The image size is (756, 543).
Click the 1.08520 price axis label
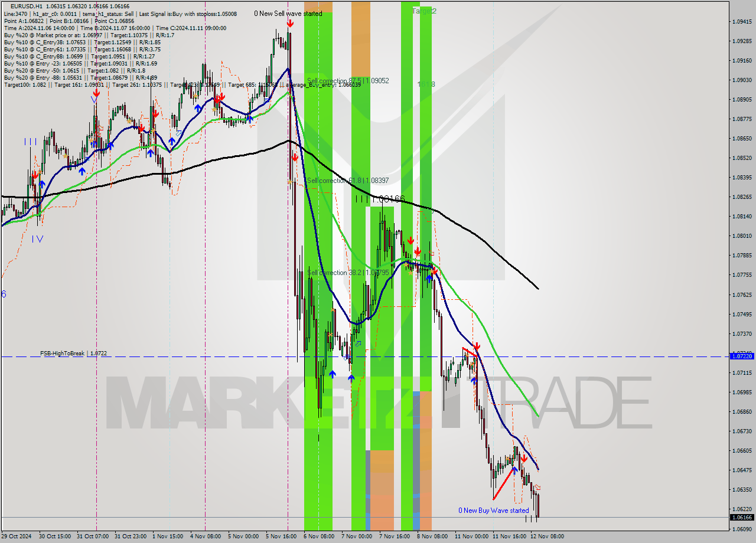tap(742, 158)
